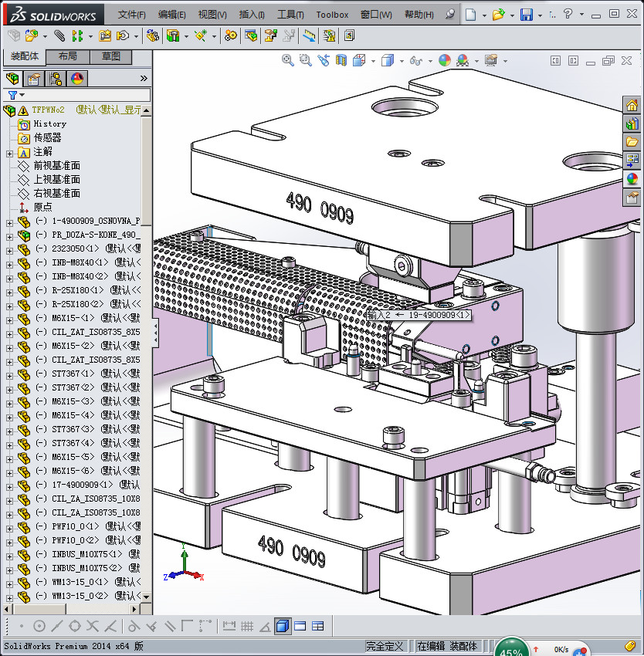Open Design Library in the task pane
The image size is (644, 656).
[632, 123]
